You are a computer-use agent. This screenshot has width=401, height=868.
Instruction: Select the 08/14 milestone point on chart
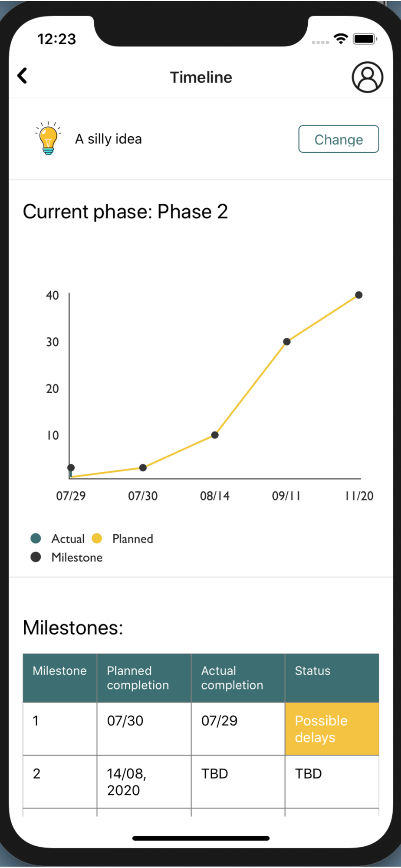pyautogui.click(x=215, y=435)
